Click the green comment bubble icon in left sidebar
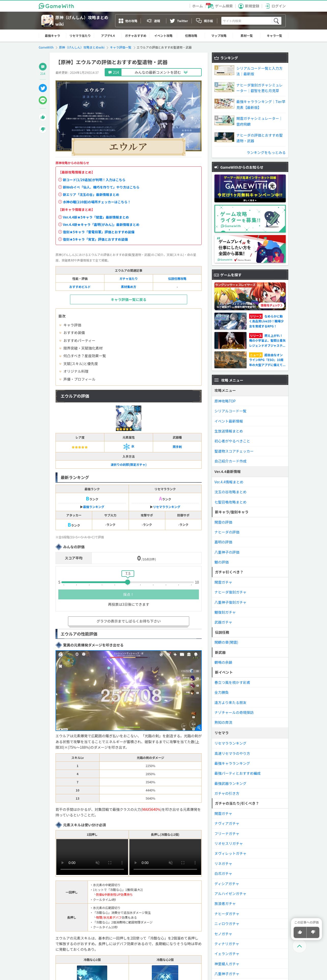Viewport: 327px width, 980px height. tap(43, 67)
